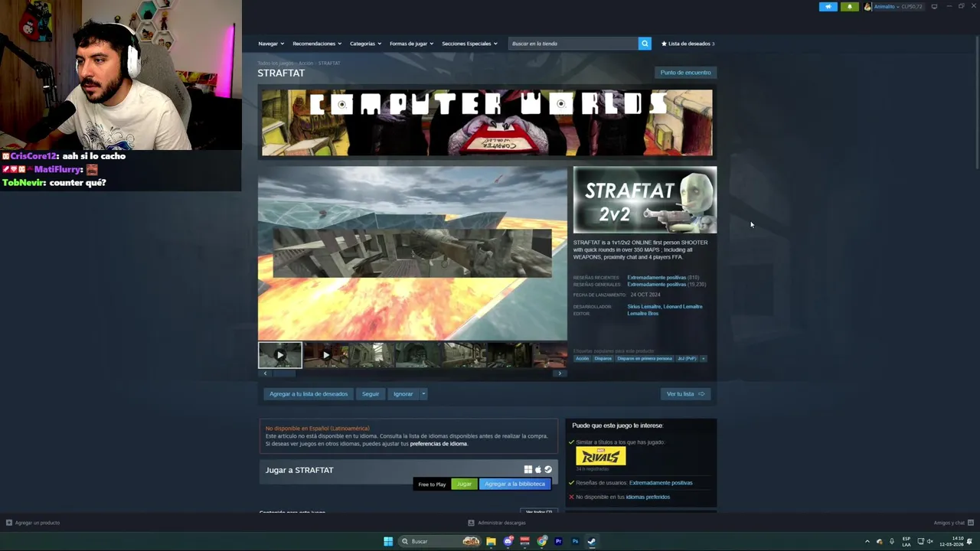This screenshot has height=551, width=980.
Task: Open the green notifications bell
Action: 849,6
